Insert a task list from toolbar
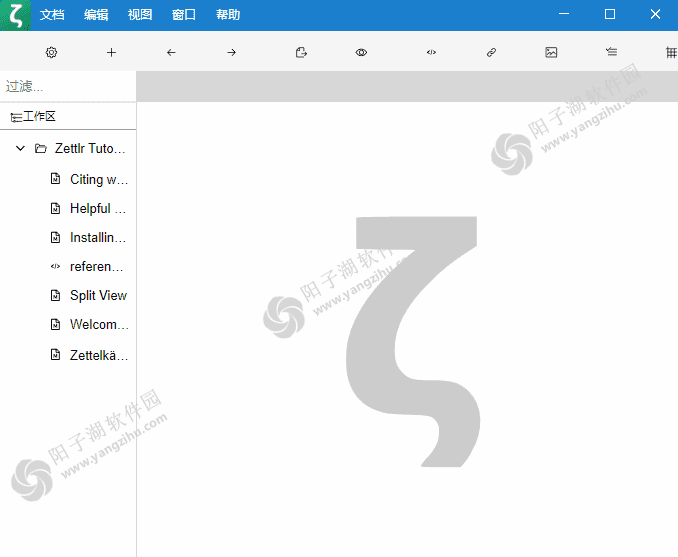Image resolution: width=678 pixels, height=557 pixels. coord(611,52)
